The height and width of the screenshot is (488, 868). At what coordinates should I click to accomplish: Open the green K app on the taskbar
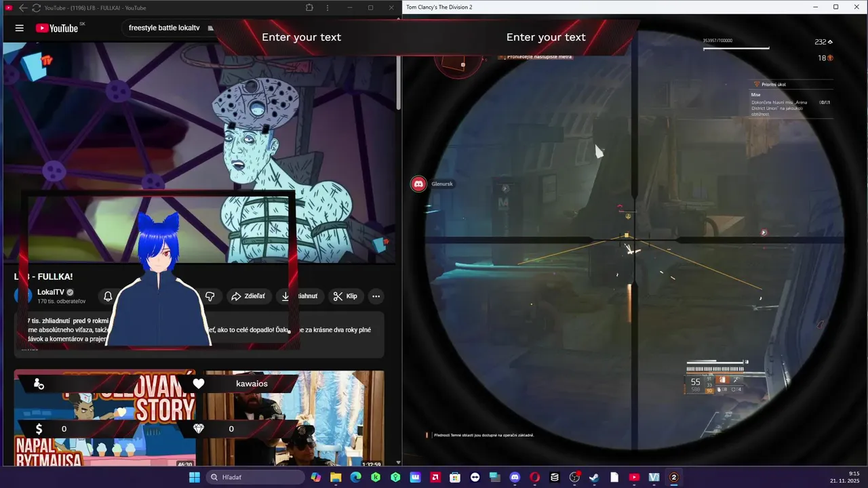376,477
